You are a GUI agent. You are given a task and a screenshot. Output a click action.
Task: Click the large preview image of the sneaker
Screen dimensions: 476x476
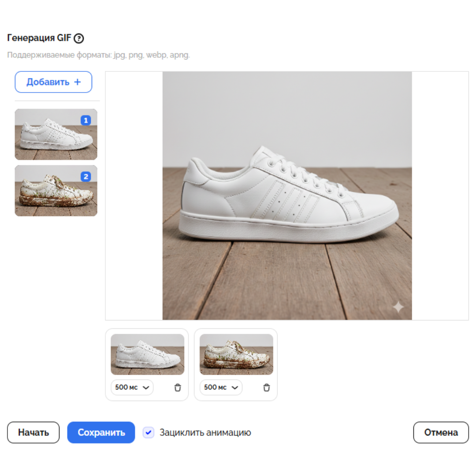(x=287, y=196)
